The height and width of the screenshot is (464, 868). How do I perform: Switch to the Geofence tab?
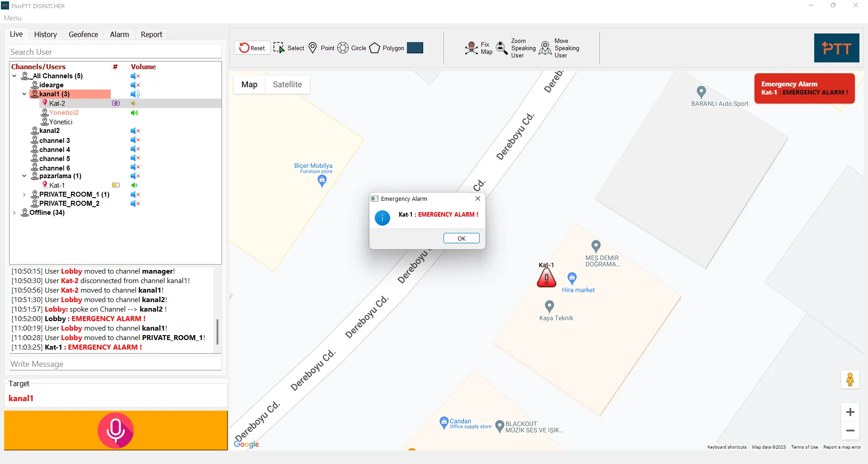[83, 34]
